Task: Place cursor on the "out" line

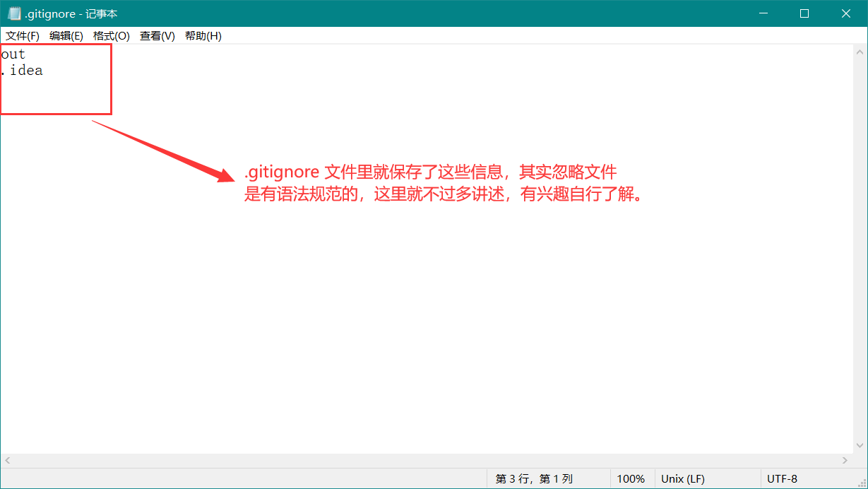Action: click(x=14, y=54)
